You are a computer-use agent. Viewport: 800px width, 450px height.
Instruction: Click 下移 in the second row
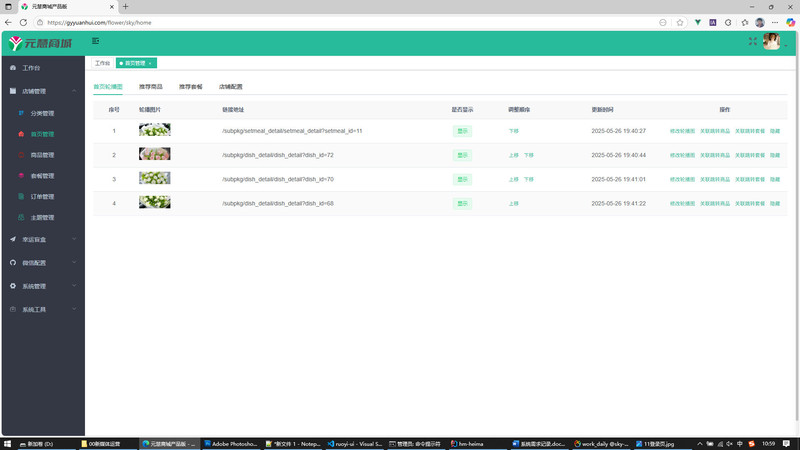pyautogui.click(x=529, y=155)
